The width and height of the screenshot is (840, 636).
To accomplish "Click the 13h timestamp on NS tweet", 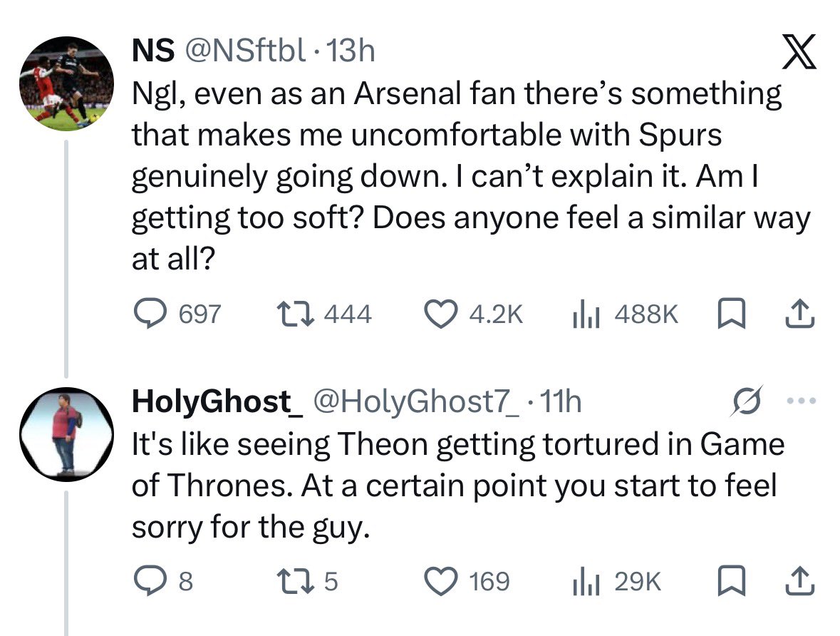I will pyautogui.click(x=349, y=50).
